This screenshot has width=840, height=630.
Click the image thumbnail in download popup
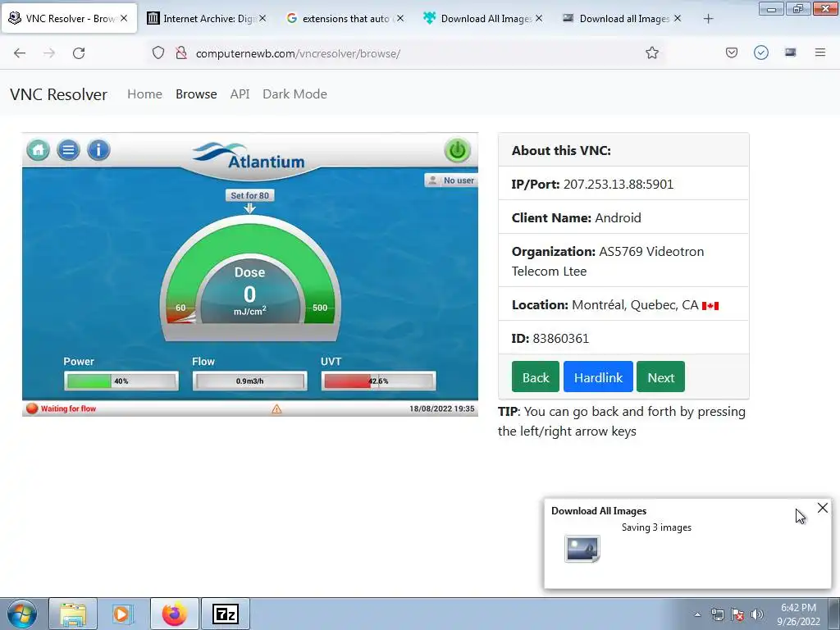click(x=582, y=549)
